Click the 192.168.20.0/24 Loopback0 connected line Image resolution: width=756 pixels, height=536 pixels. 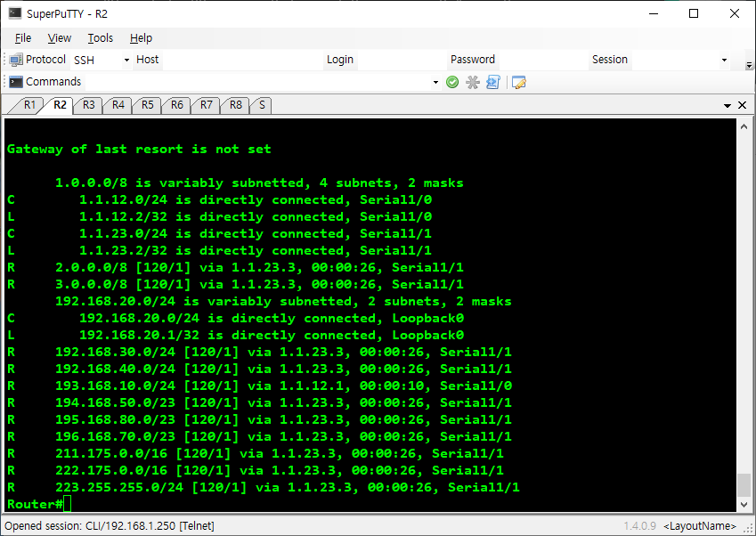[235, 318]
